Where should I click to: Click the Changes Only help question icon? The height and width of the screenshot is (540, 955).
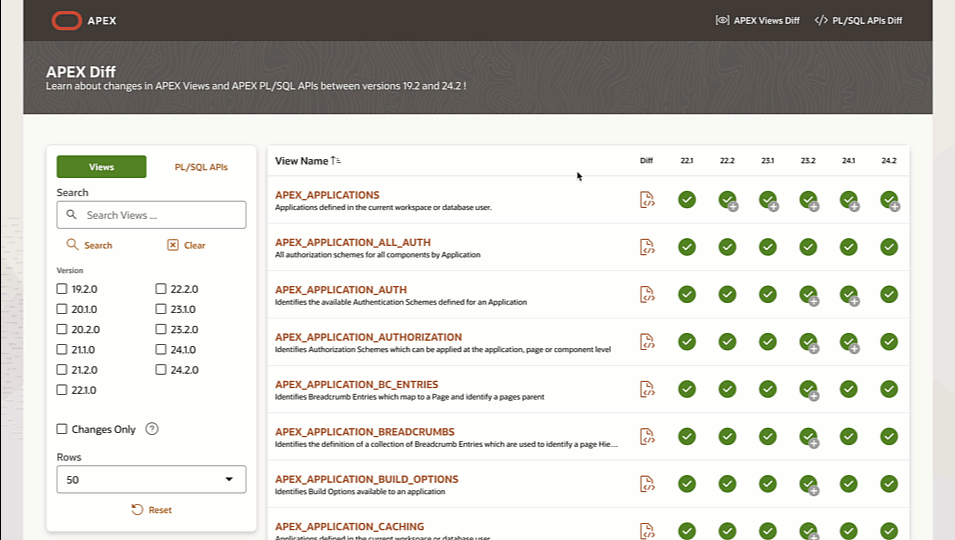[x=152, y=429]
